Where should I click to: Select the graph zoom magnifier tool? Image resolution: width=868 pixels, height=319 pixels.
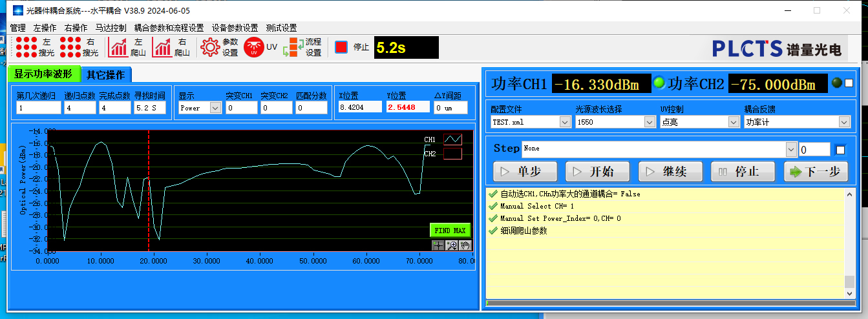[x=451, y=245]
